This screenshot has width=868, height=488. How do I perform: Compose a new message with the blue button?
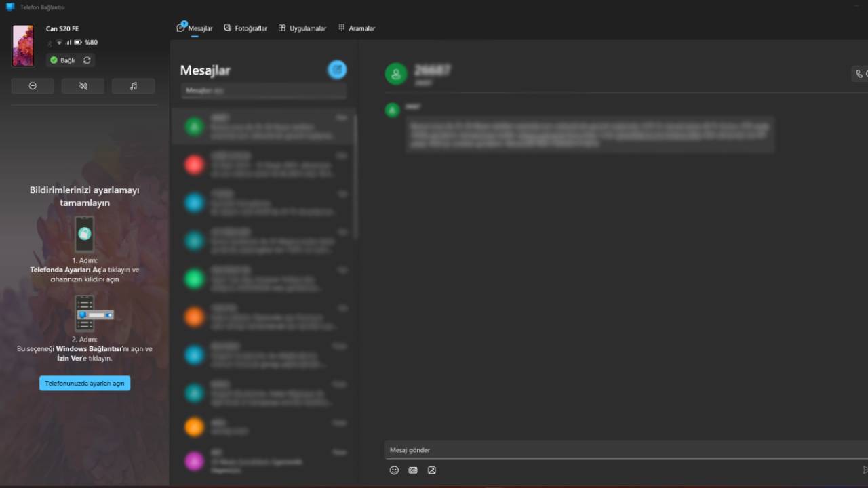coord(337,69)
